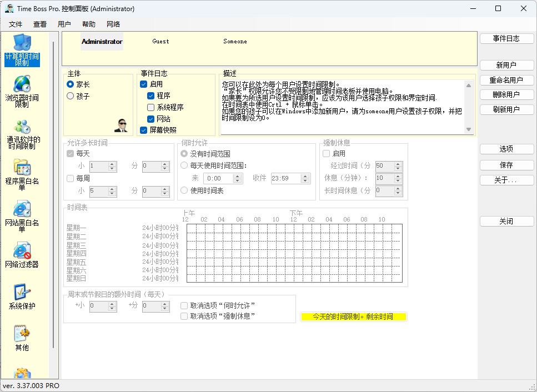537x392 pixels.
Task: Click the parent avatar icon in 主体 panel
Action: [x=121, y=125]
